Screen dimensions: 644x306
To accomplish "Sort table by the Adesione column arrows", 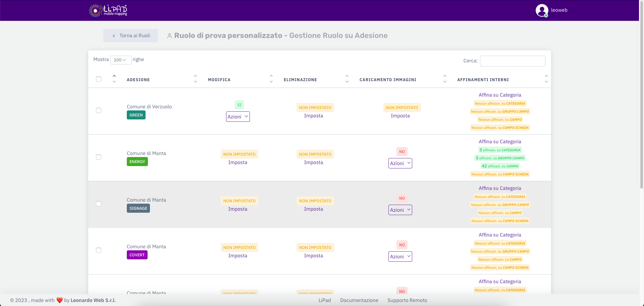I will click(x=195, y=79).
